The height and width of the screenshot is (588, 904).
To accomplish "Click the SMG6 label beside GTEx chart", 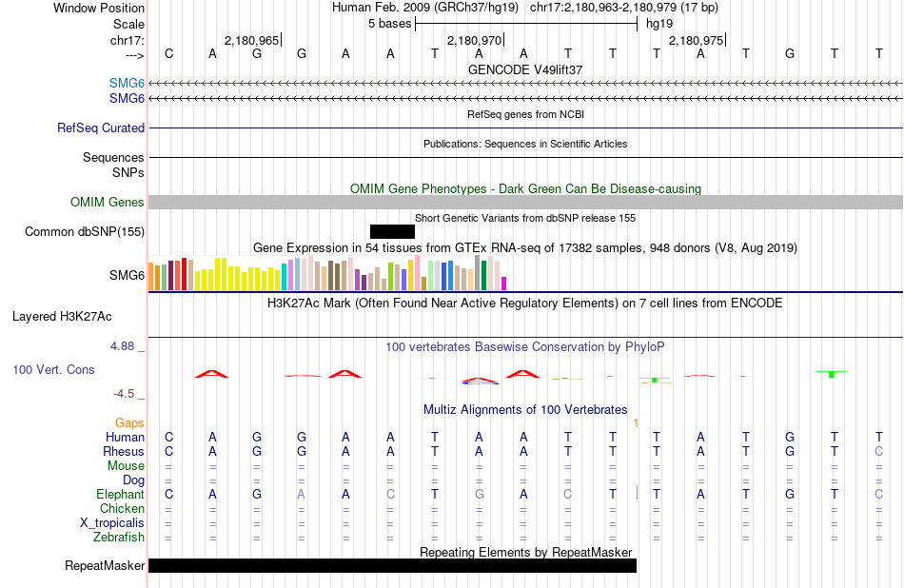I will [x=127, y=276].
